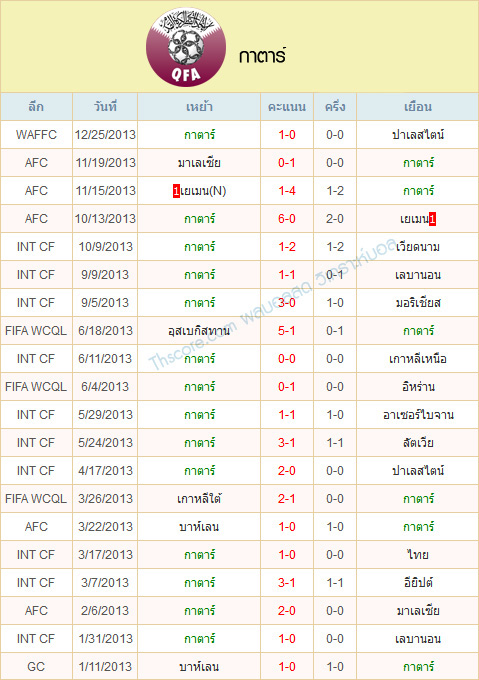
Task: Open the 0-1 score on 6/4/2013
Action: click(287, 386)
